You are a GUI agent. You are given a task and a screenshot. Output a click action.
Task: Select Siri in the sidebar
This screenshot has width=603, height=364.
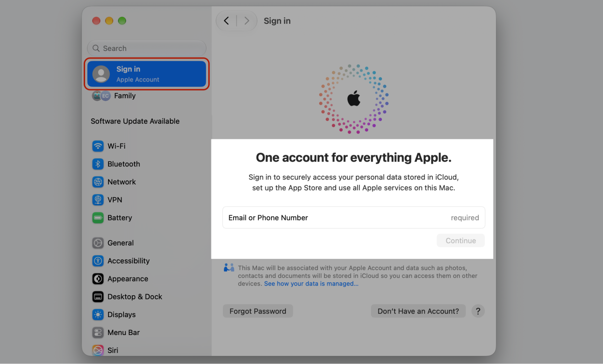point(147,350)
